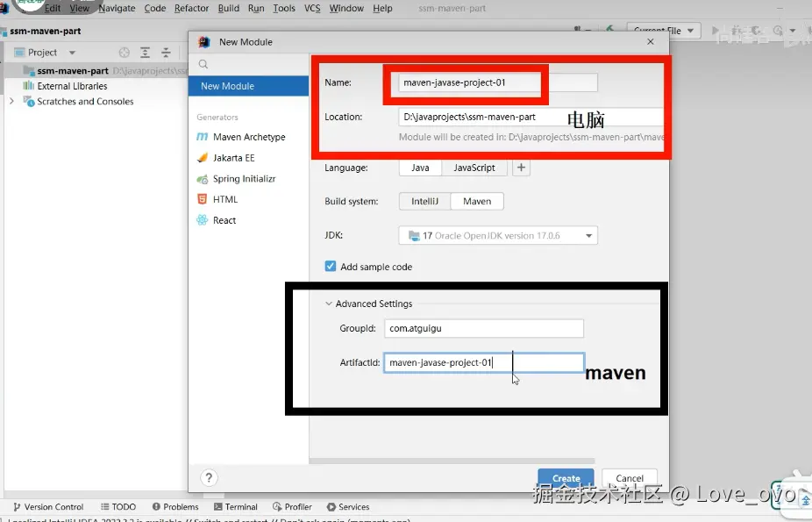812x522 pixels.
Task: Open the VCS menu
Action: 312,8
